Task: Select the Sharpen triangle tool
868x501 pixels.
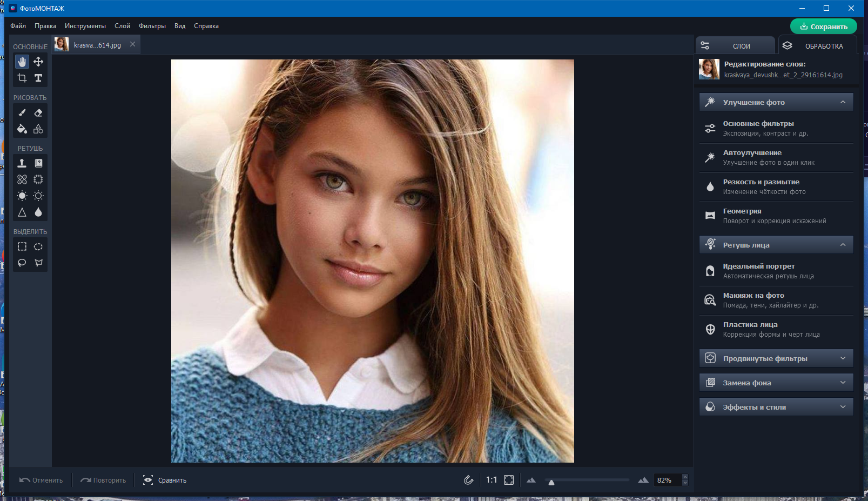Action: click(22, 212)
